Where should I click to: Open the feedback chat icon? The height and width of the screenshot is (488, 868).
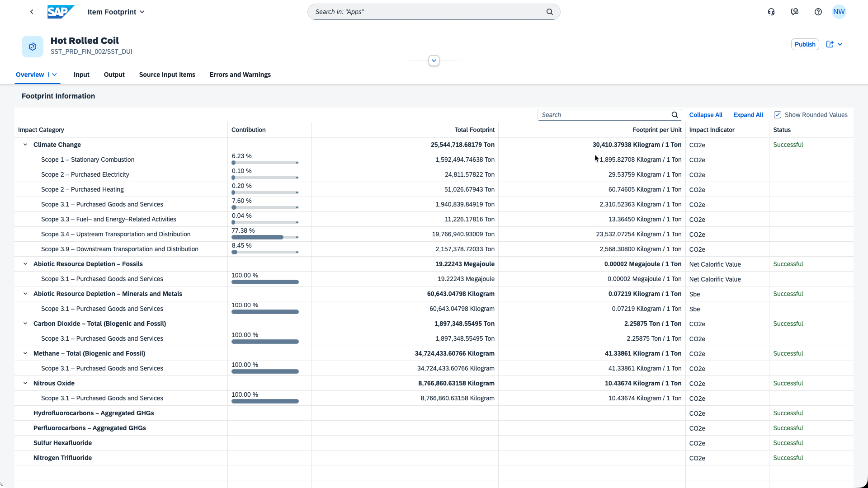[795, 12]
